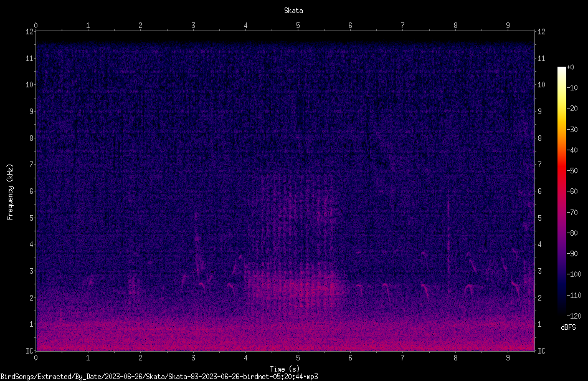Click the 'Time (s)' axis label

pos(285,369)
